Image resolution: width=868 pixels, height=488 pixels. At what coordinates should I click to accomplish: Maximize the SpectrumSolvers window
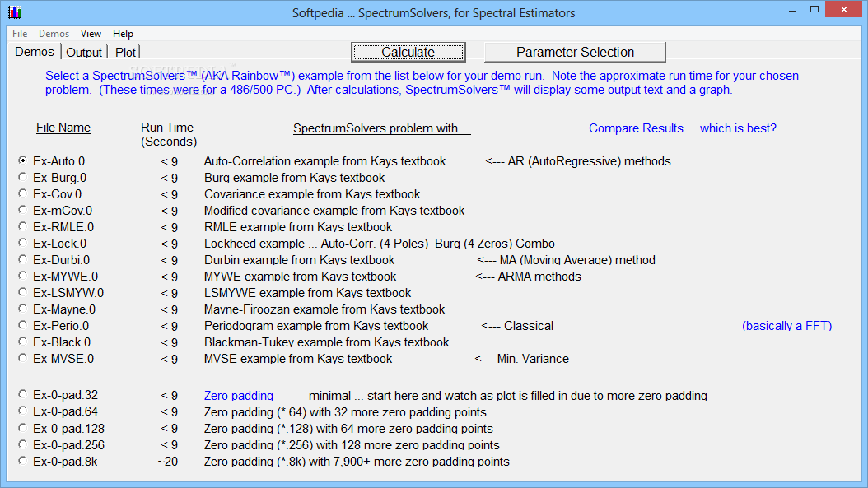coord(814,10)
